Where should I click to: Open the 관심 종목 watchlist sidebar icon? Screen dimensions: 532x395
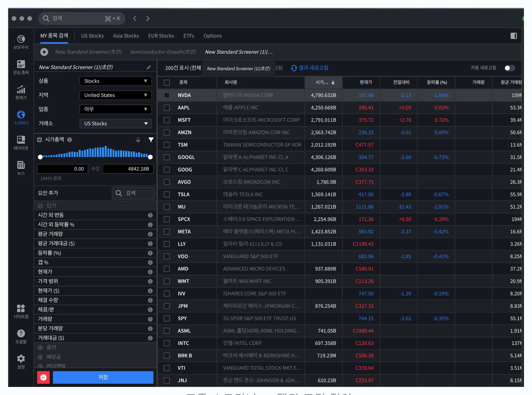(21, 67)
